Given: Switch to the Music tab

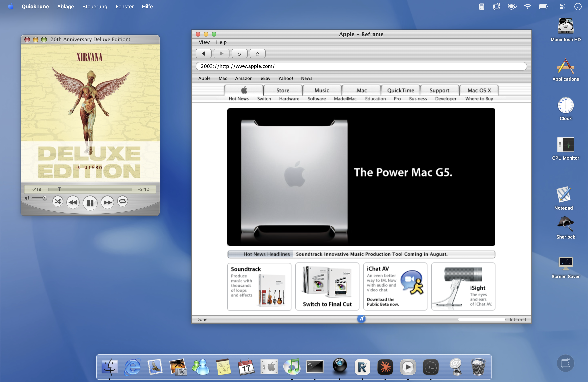Looking at the screenshot, I should pyautogui.click(x=322, y=90).
